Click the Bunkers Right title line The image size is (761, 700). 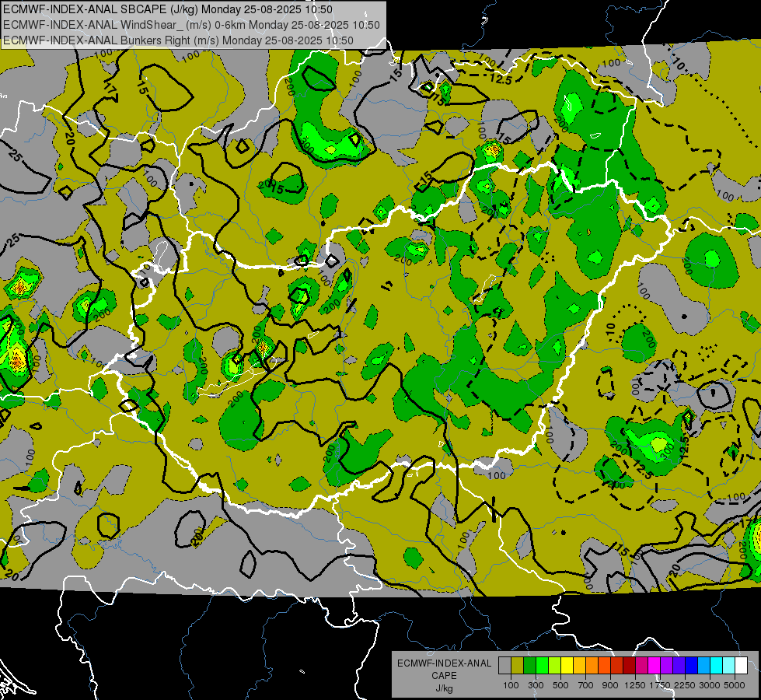(178, 40)
